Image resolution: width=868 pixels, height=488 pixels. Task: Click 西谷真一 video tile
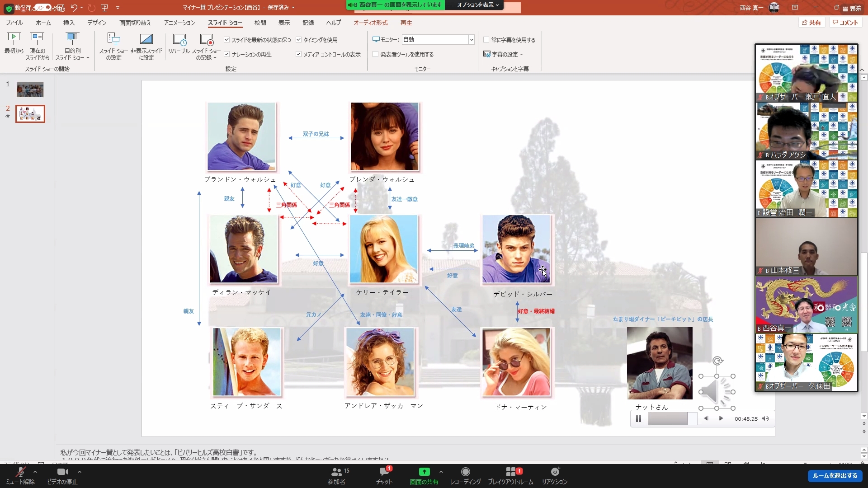[x=807, y=305]
